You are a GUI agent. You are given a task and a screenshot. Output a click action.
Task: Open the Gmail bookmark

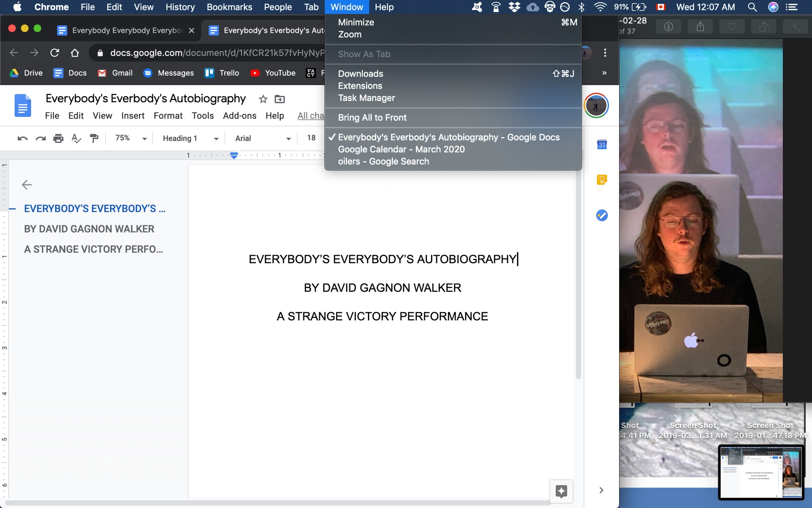point(115,73)
